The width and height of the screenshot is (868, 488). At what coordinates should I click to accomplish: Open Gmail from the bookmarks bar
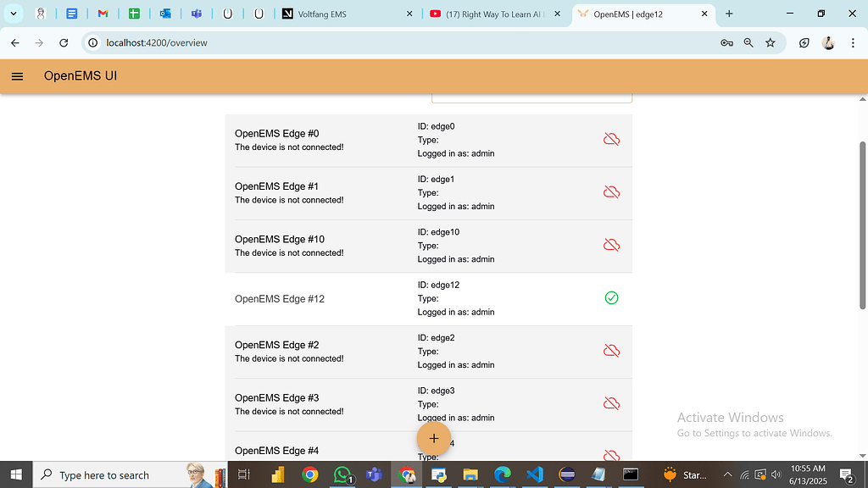pyautogui.click(x=103, y=14)
